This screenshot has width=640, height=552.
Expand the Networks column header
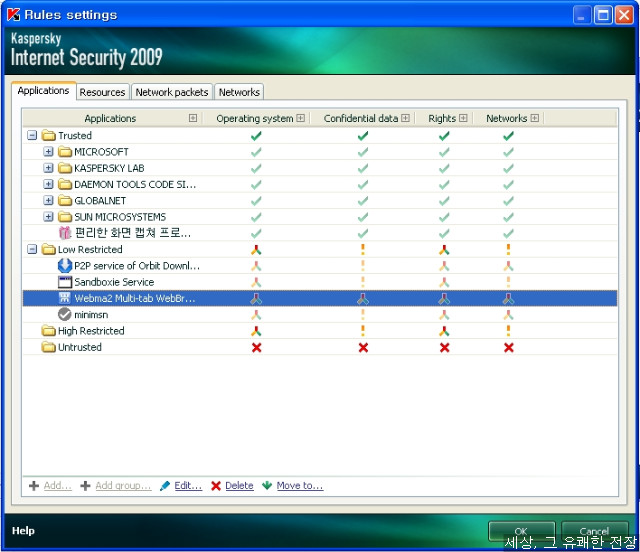click(535, 118)
